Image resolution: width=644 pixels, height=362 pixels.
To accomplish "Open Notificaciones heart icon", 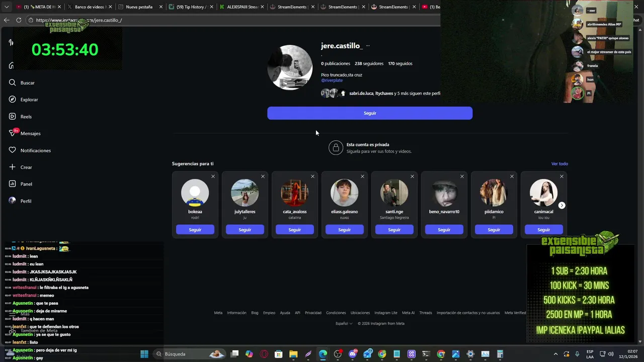I will coord(13,150).
